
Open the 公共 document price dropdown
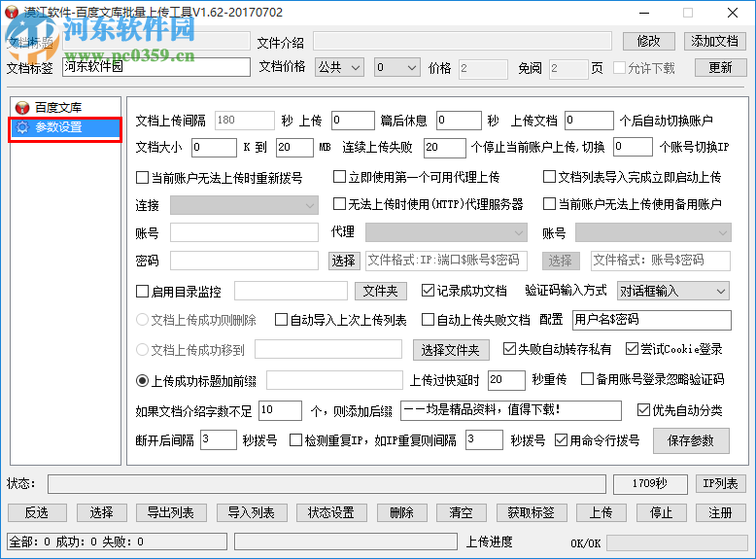(339, 67)
